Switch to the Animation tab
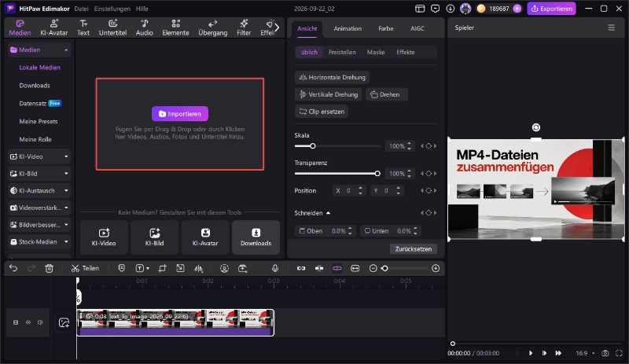This screenshot has height=364, width=629. click(348, 28)
